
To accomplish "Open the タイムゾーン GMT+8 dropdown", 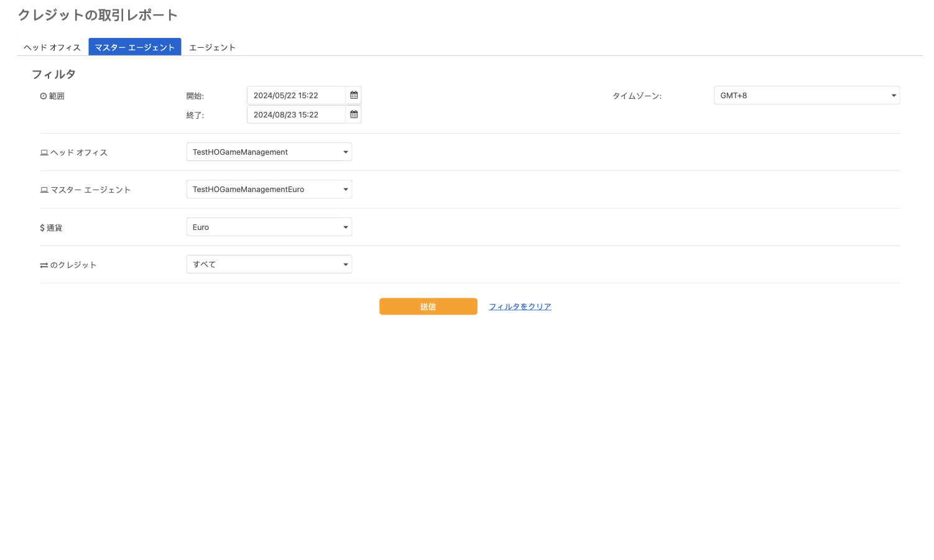I will pos(806,95).
